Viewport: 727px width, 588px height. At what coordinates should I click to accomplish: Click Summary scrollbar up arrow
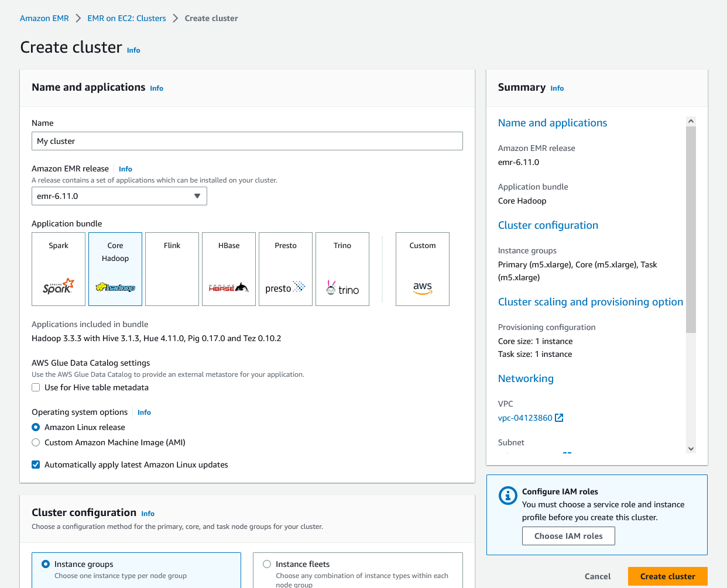click(x=691, y=121)
